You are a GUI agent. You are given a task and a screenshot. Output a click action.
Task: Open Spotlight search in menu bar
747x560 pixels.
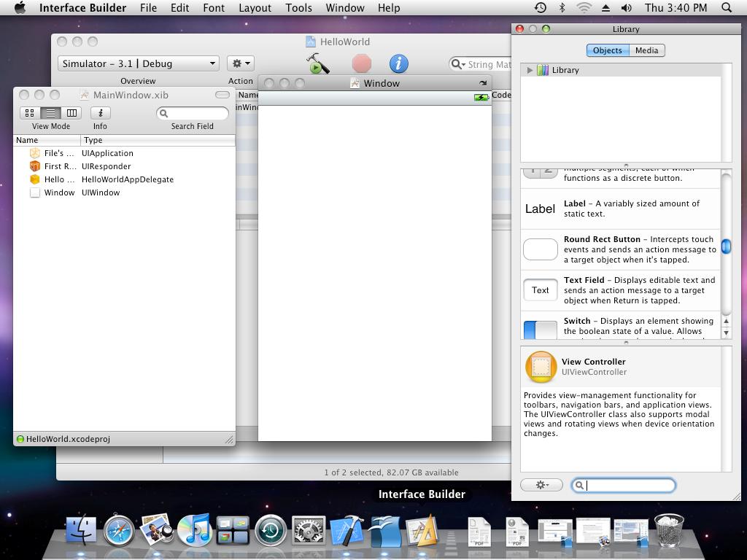[726, 7]
